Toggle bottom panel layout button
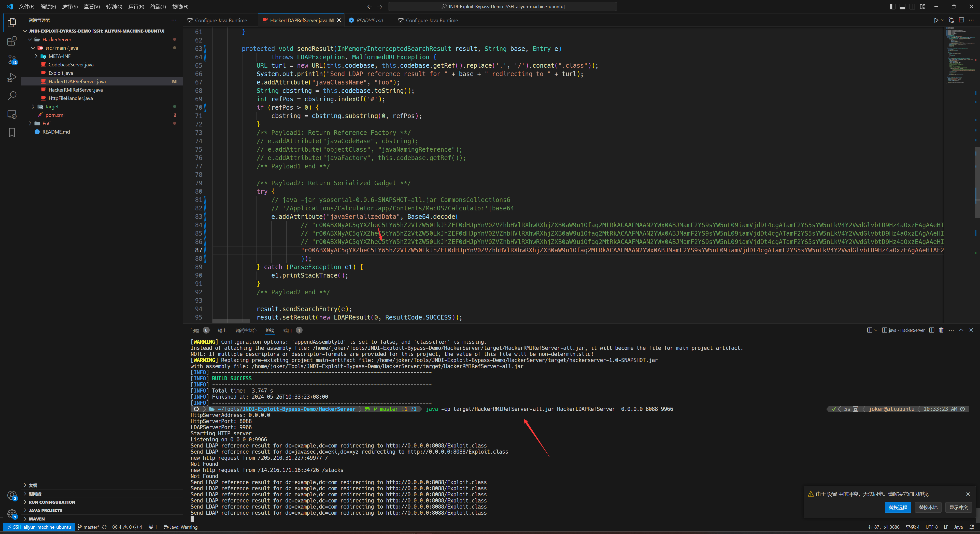 click(902, 6)
